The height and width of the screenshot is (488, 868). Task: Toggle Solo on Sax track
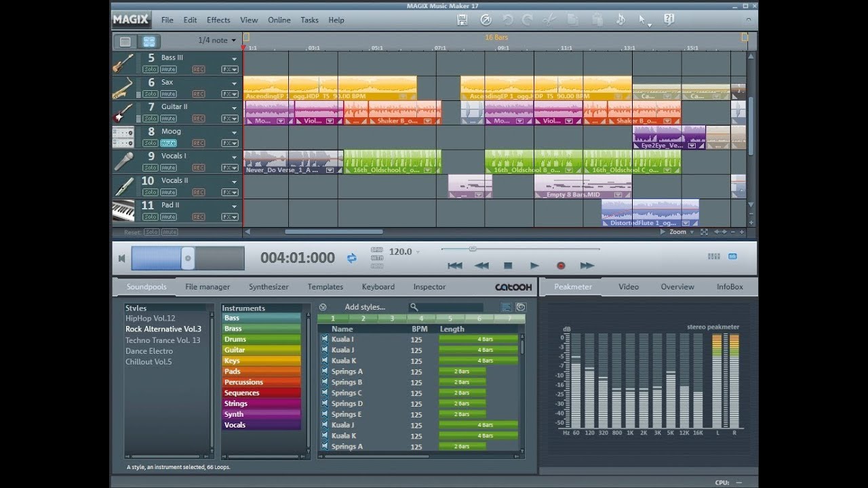pyautogui.click(x=151, y=94)
